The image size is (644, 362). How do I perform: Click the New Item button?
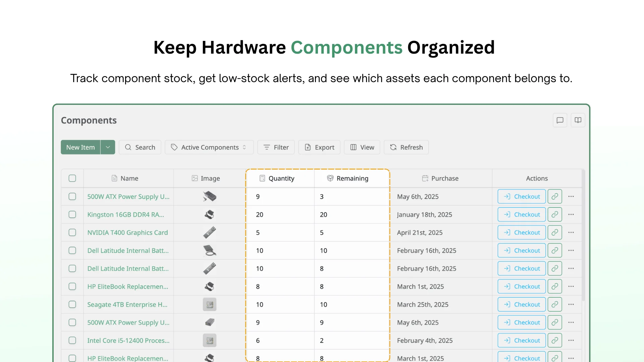tap(80, 147)
